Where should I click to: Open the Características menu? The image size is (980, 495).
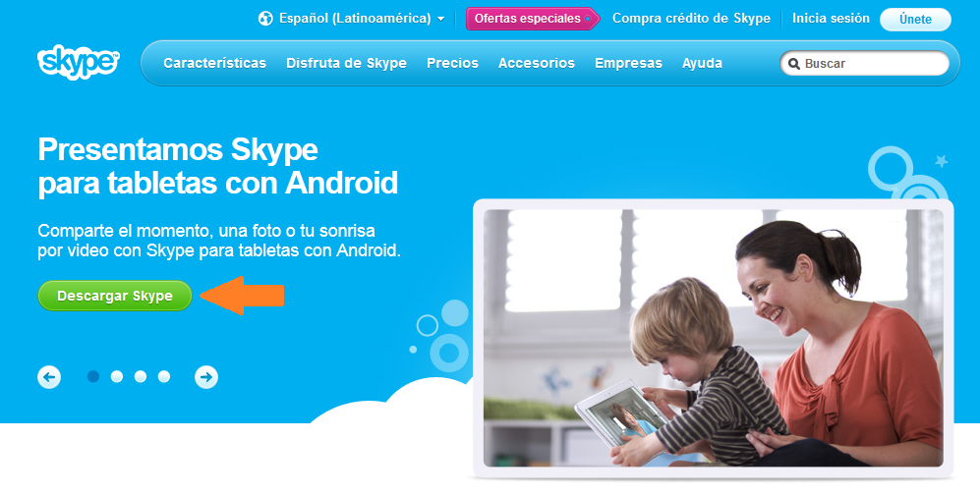(215, 63)
